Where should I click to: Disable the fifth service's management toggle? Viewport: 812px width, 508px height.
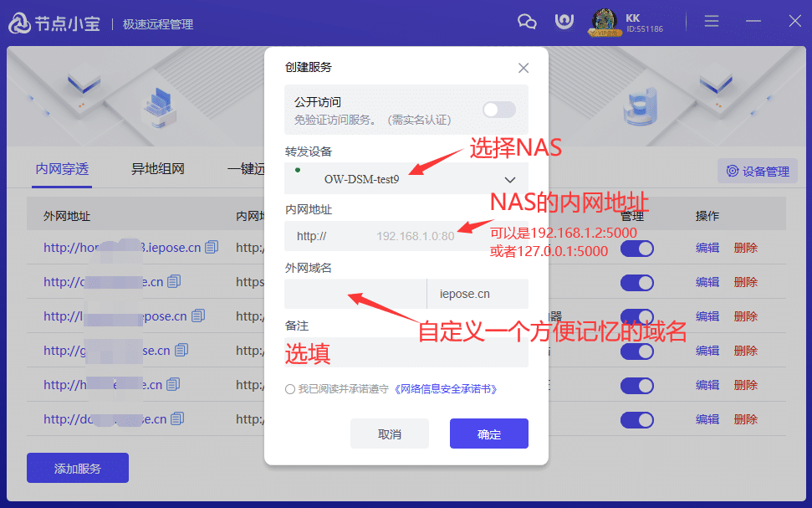(637, 386)
